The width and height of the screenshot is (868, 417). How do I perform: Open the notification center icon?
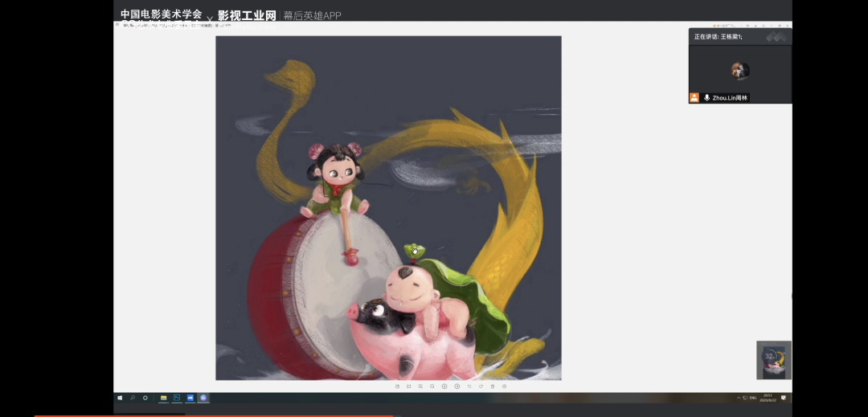784,398
